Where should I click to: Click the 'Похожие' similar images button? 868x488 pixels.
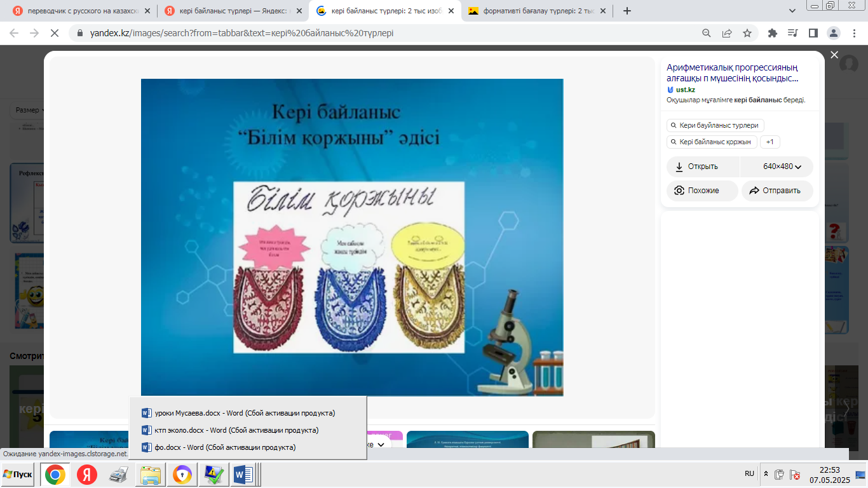point(702,191)
